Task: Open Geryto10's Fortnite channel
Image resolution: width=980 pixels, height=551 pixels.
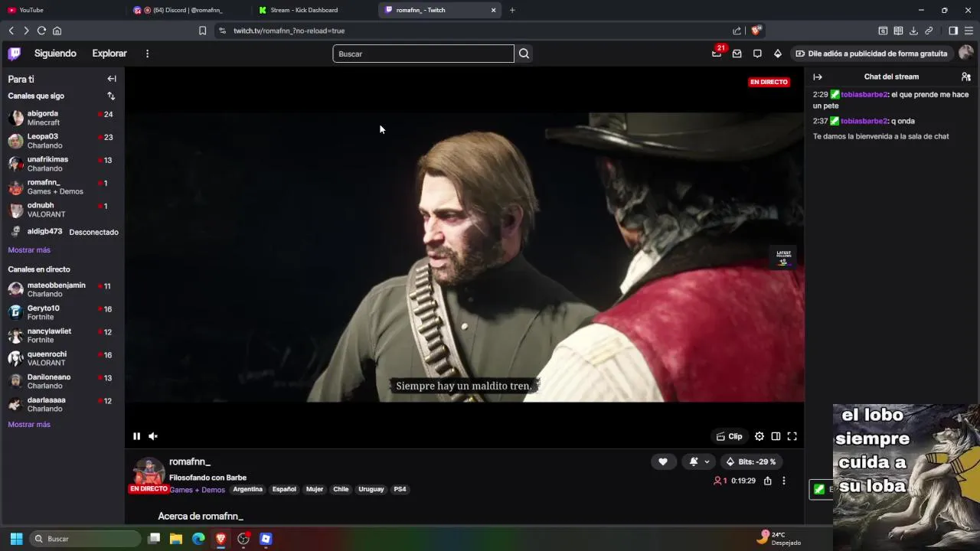Action: (62, 312)
